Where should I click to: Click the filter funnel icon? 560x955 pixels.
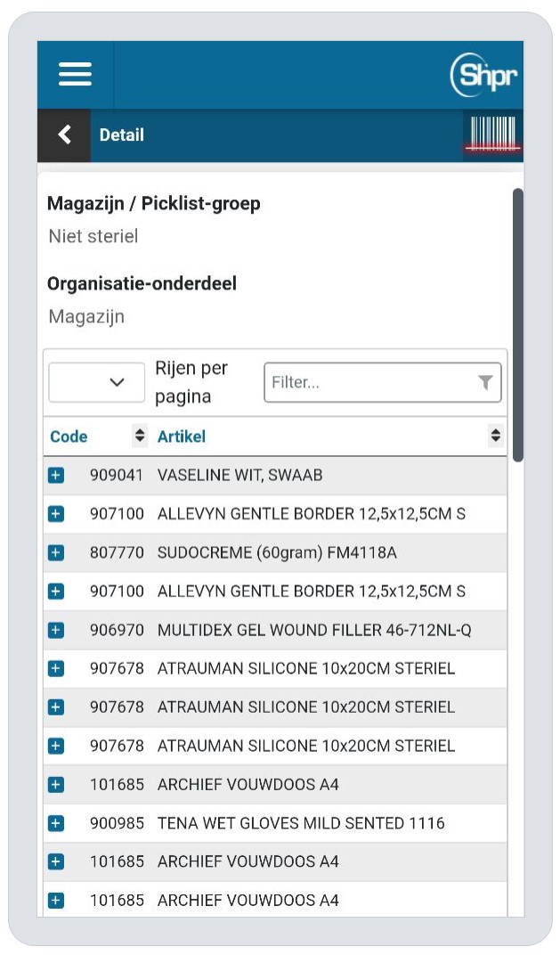click(485, 382)
